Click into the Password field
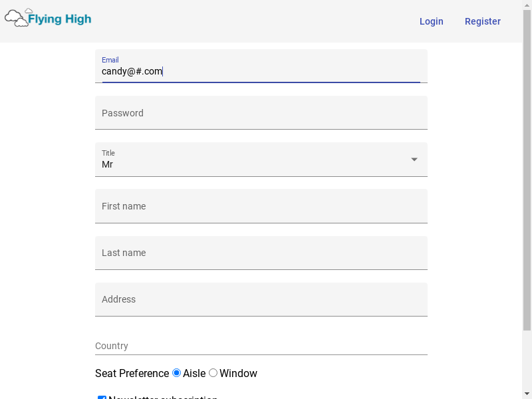The width and height of the screenshot is (532, 399). pyautogui.click(x=261, y=112)
